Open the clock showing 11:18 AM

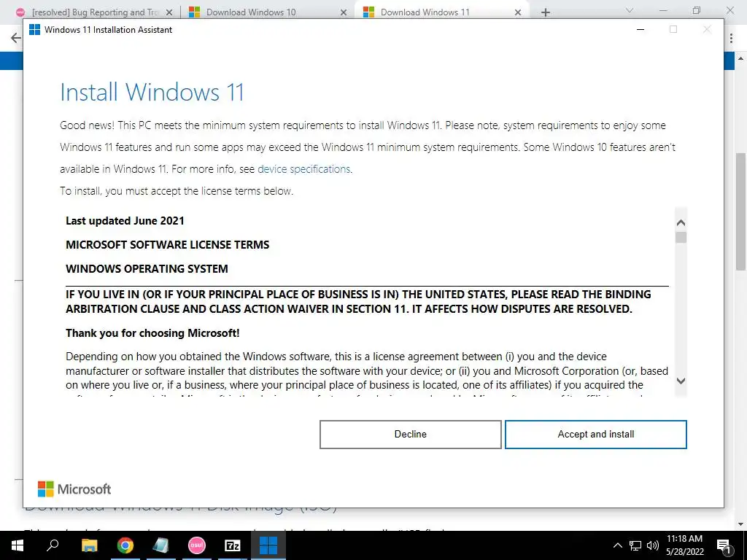(x=684, y=545)
